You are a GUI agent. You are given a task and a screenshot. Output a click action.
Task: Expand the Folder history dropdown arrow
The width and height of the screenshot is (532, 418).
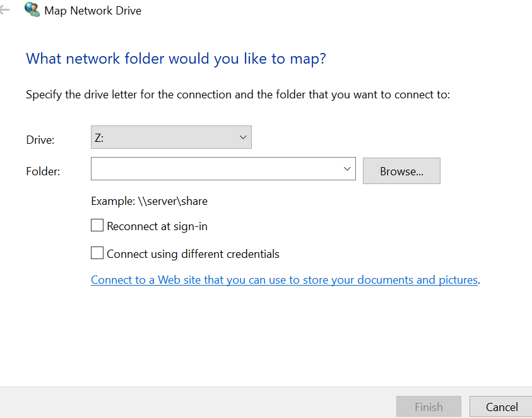point(347,168)
